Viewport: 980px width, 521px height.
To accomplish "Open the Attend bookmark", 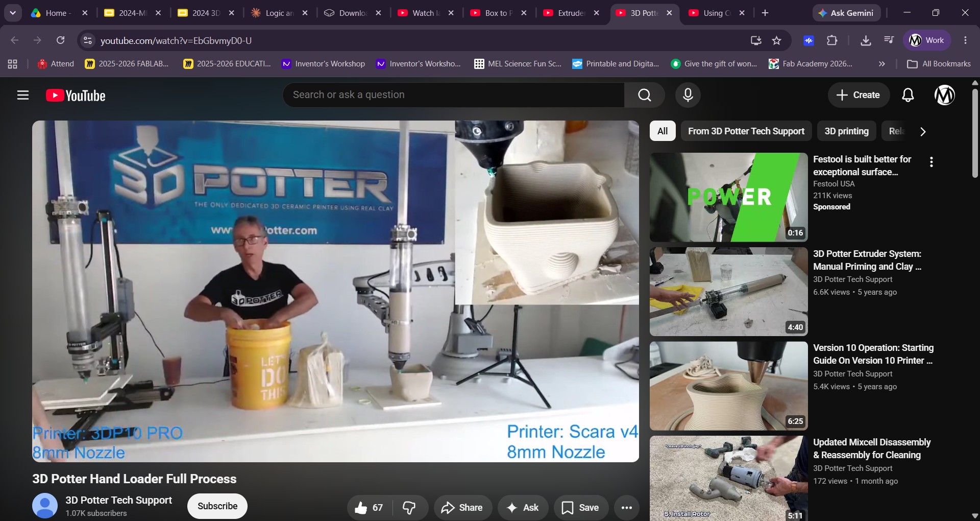I will tap(56, 64).
